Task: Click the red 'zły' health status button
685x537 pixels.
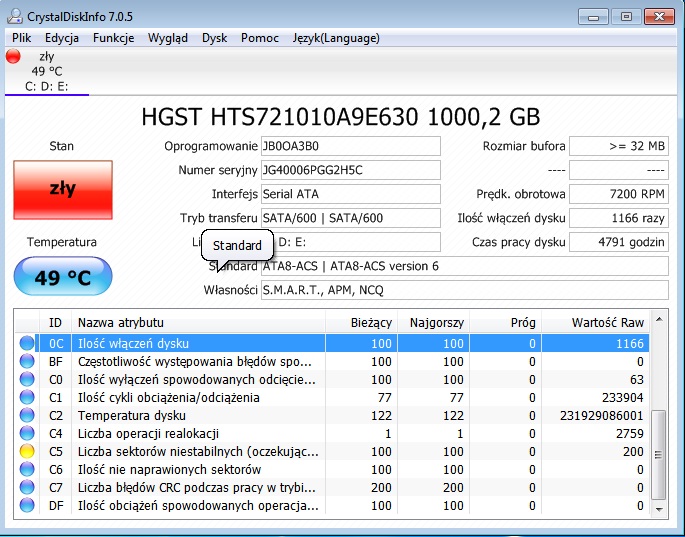Action: (63, 189)
